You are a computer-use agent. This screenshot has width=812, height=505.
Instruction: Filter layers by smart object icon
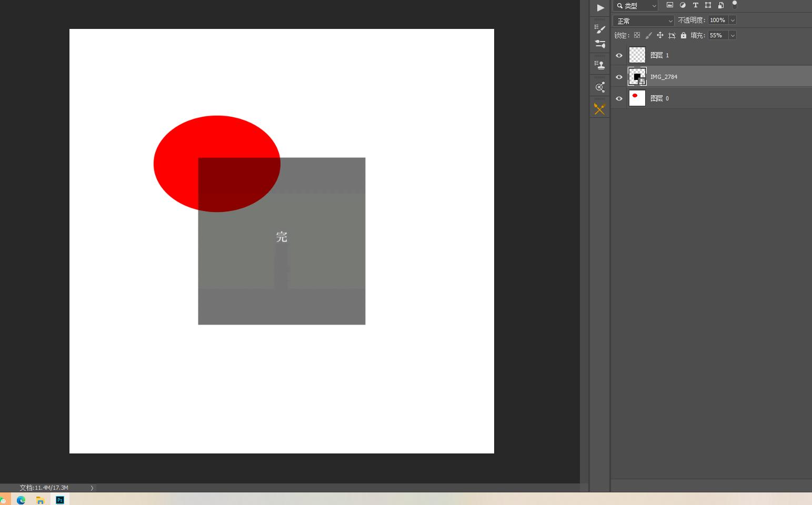721,5
